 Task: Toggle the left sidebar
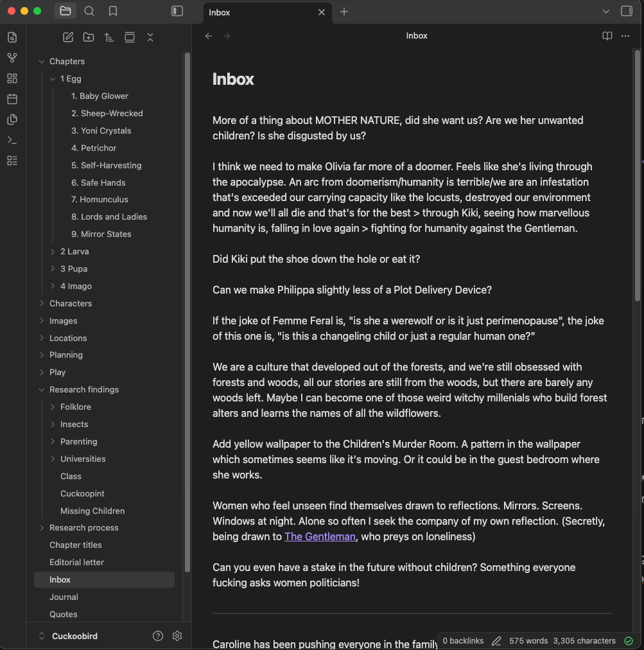point(177,11)
